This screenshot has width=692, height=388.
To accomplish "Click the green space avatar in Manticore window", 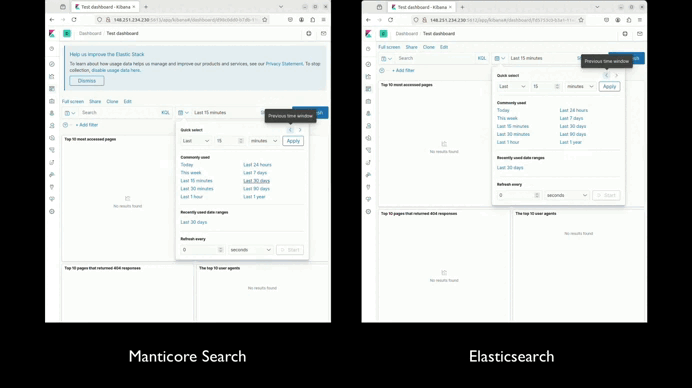I will 67,34.
